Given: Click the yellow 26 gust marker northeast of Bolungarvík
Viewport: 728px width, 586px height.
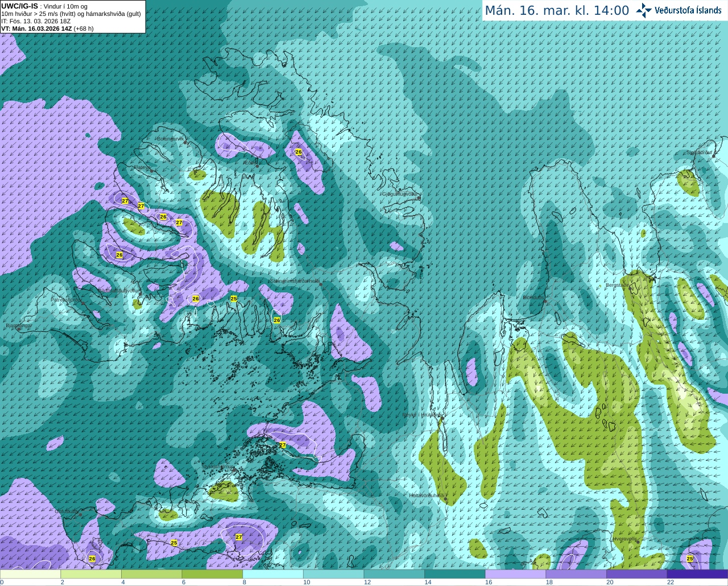Looking at the screenshot, I should [298, 152].
